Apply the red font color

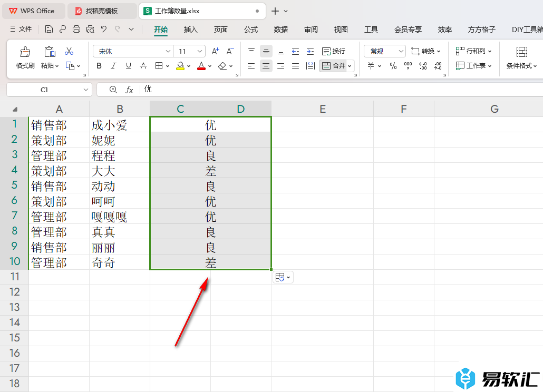201,66
